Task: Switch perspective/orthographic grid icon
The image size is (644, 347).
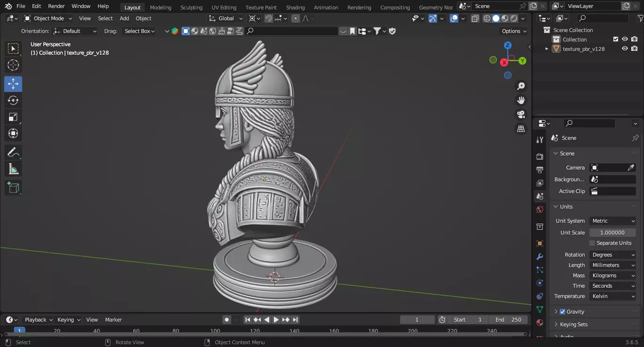Action: pyautogui.click(x=521, y=129)
